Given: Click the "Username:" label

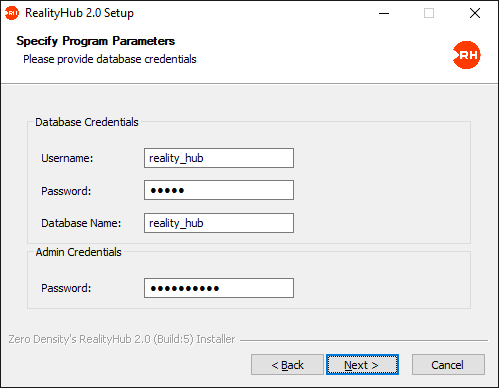Looking at the screenshot, I should [67, 158].
